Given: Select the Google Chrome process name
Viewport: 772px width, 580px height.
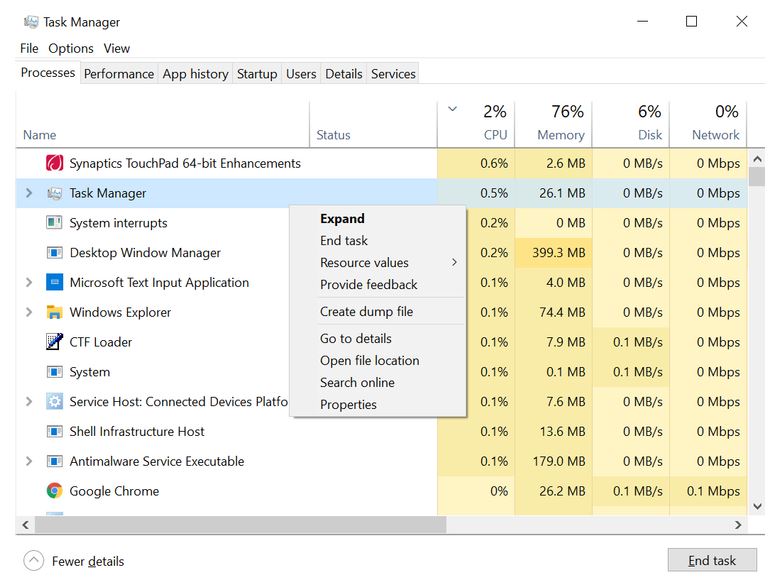Looking at the screenshot, I should pyautogui.click(x=114, y=491).
